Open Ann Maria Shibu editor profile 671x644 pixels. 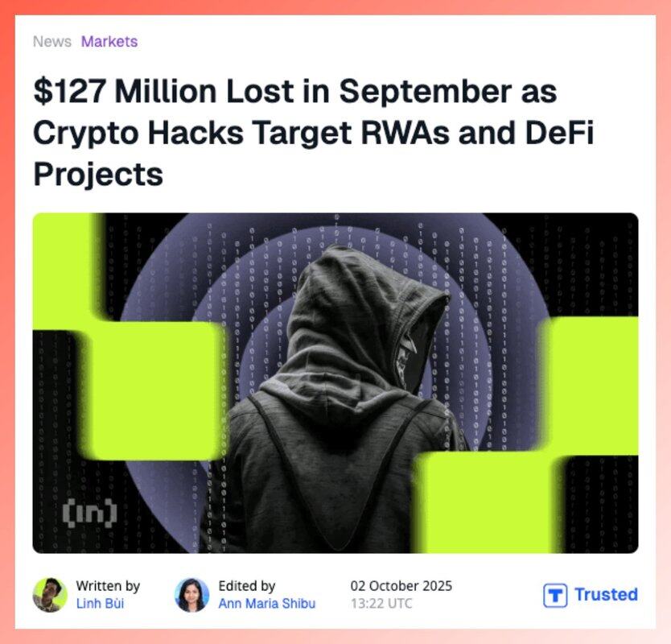[x=267, y=603]
